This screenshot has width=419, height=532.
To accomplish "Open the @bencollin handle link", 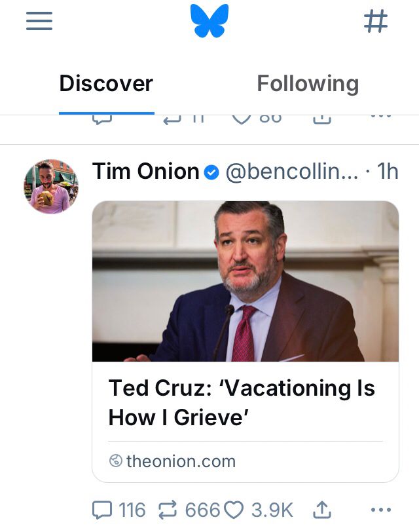I will (292, 172).
